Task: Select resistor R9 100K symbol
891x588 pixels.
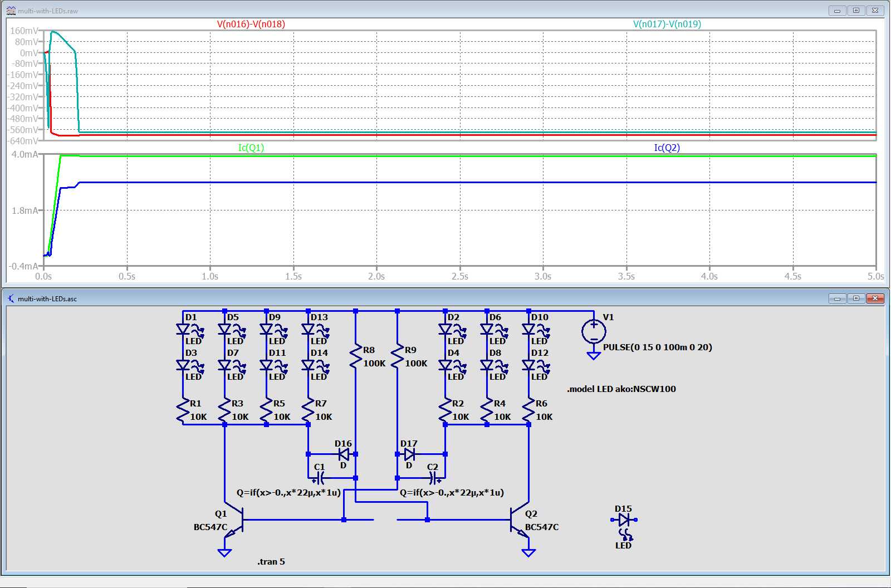Action: [397, 356]
